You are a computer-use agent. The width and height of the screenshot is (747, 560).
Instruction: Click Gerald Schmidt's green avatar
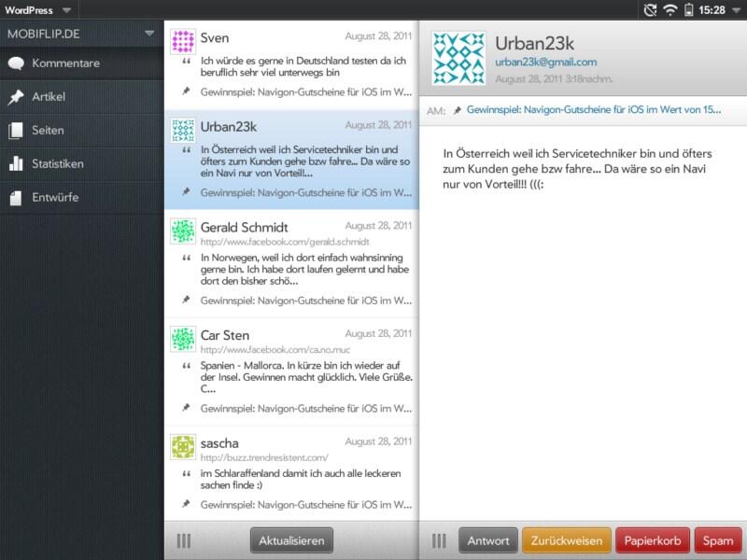pos(183,231)
